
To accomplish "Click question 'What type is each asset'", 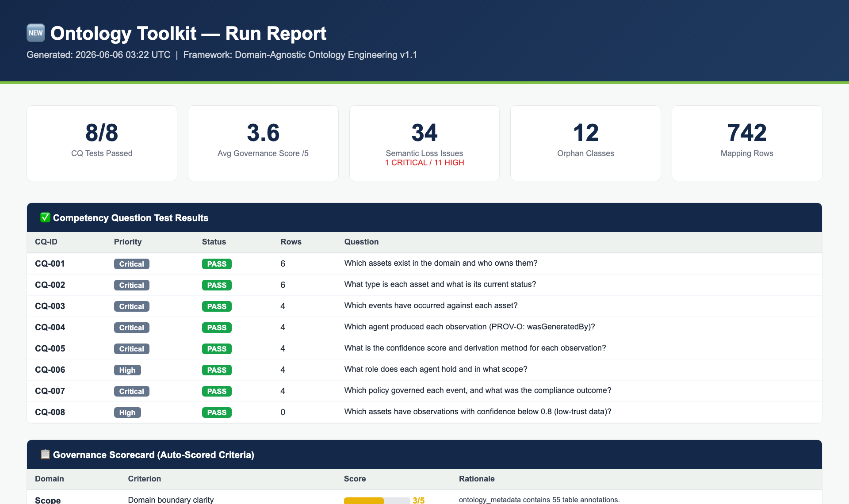I will coord(440,284).
